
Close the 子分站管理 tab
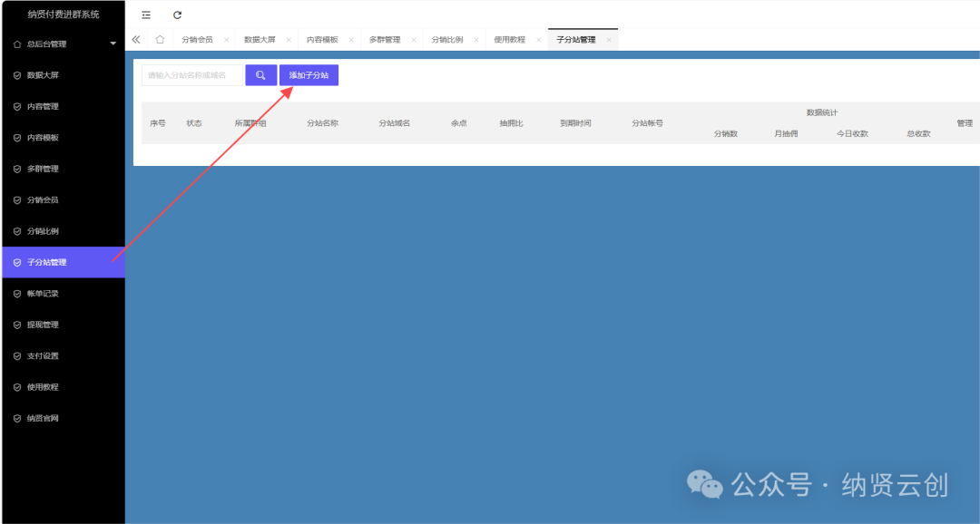609,40
